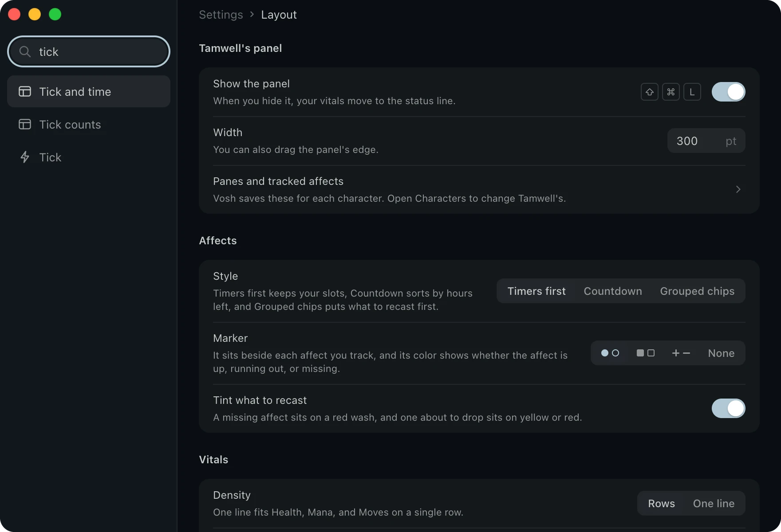
Task: Click the vitals move to status line description
Action: click(x=334, y=101)
